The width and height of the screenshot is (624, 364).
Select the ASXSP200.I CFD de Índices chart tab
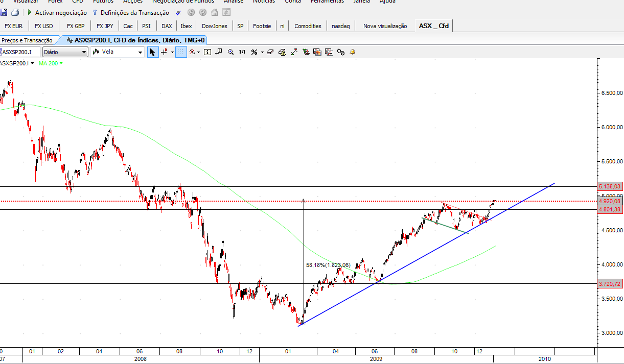click(x=135, y=40)
